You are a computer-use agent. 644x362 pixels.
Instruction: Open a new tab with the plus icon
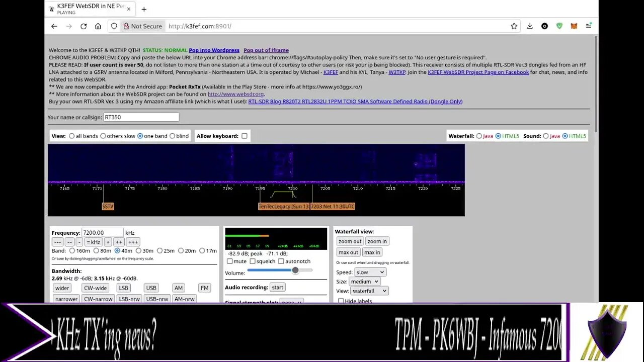pyautogui.click(x=144, y=9)
